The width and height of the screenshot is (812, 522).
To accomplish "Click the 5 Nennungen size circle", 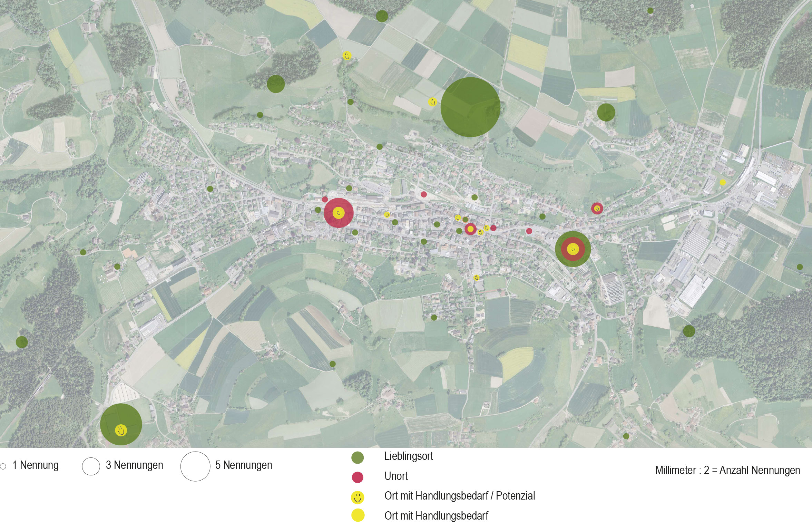I will tap(195, 466).
